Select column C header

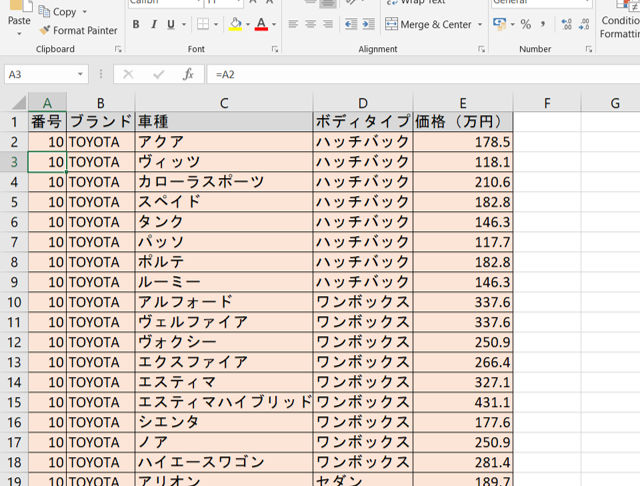[224, 103]
